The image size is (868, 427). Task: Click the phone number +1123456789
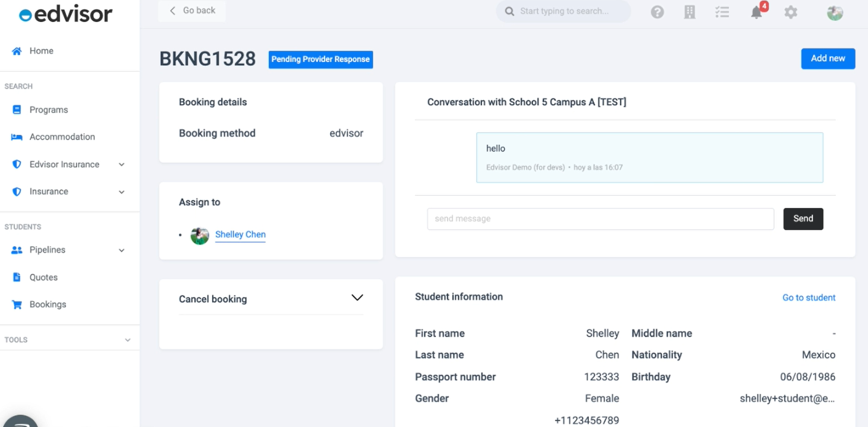point(587,421)
